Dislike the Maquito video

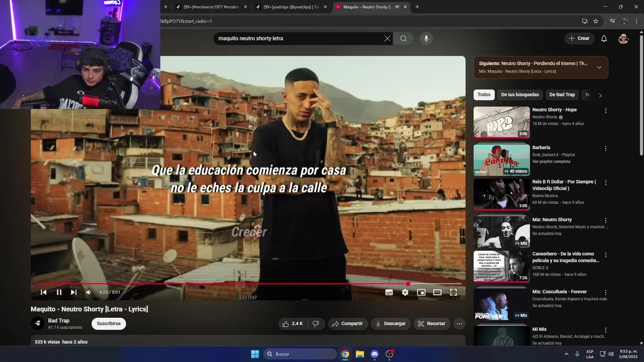316,324
